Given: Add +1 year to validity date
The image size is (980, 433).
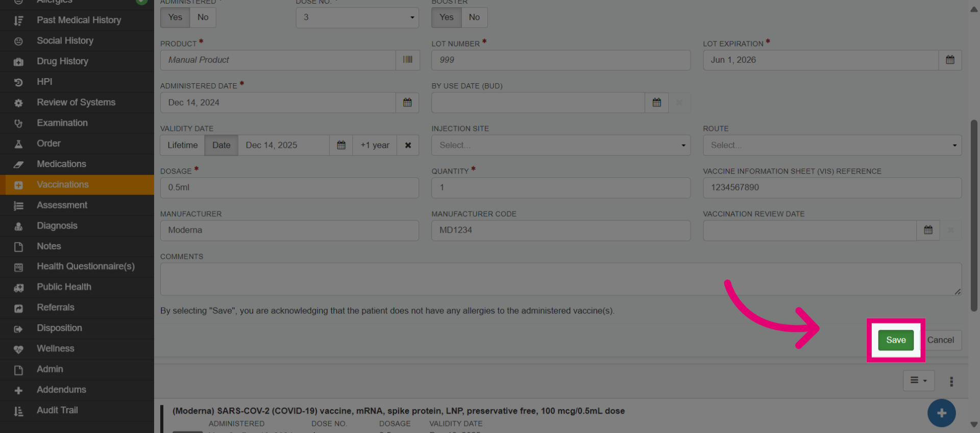Looking at the screenshot, I should click(375, 145).
